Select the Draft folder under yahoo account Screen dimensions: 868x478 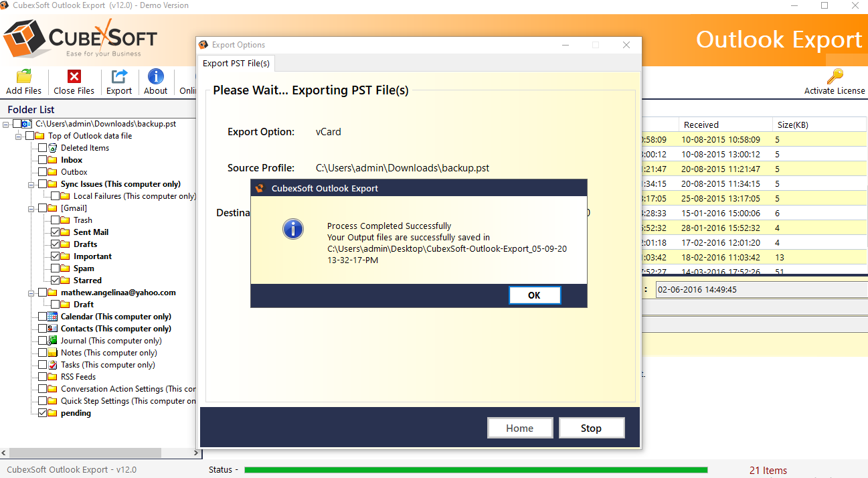point(84,305)
